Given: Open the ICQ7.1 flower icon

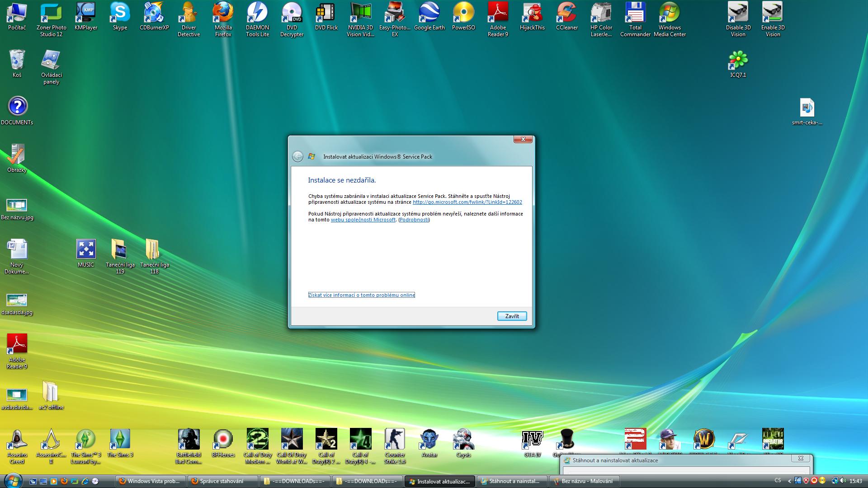Looking at the screenshot, I should 738,61.
